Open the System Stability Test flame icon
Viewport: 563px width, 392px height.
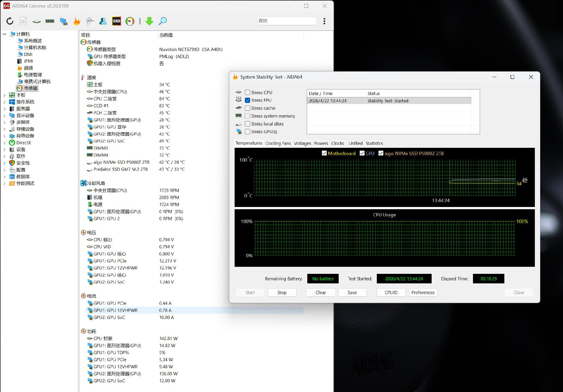click(77, 21)
